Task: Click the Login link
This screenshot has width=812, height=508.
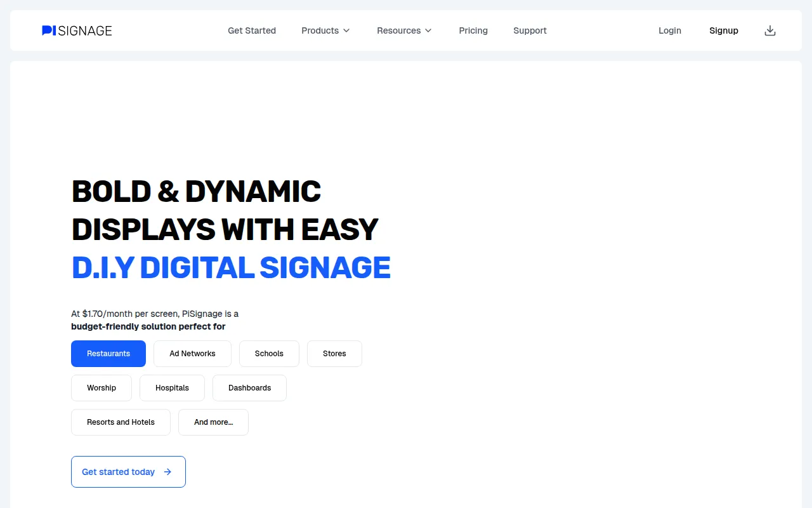Action: (x=670, y=30)
